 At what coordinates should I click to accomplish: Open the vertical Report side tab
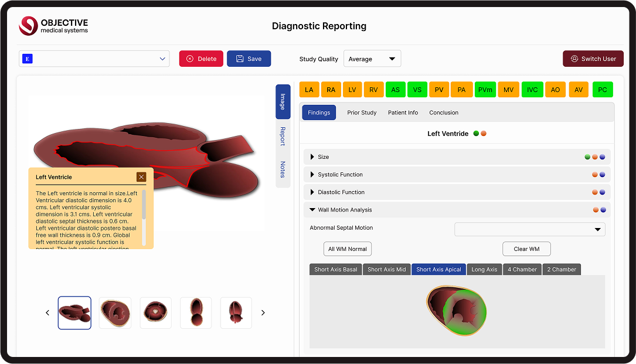coord(283,136)
